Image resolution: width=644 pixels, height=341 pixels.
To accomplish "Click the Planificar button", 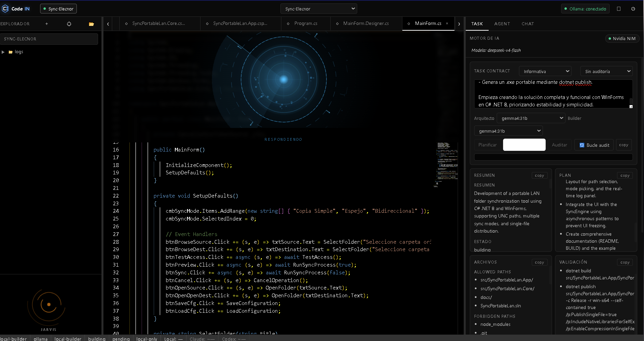I will coord(488,145).
